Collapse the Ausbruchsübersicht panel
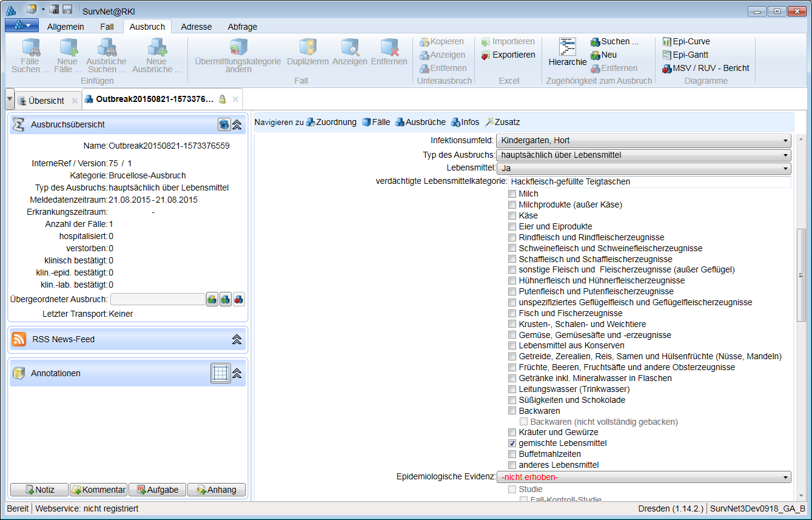 click(237, 124)
